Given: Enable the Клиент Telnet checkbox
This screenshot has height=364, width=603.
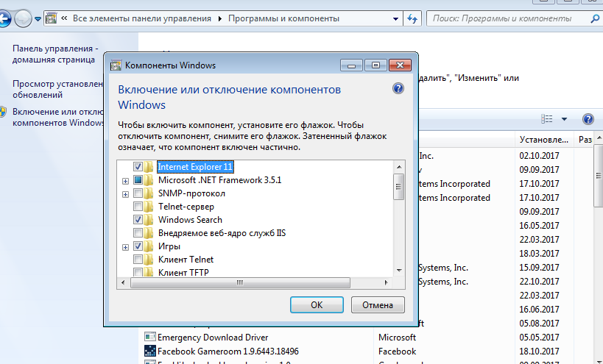Looking at the screenshot, I should (138, 260).
